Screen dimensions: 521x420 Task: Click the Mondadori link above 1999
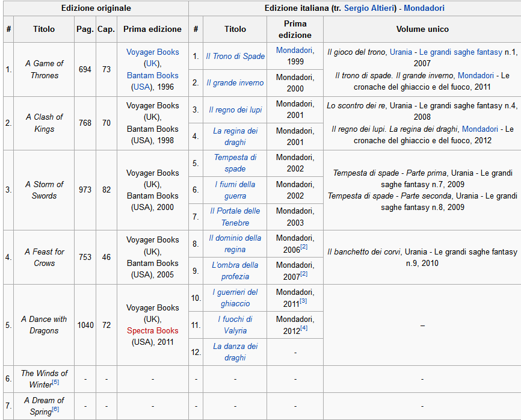pos(294,50)
